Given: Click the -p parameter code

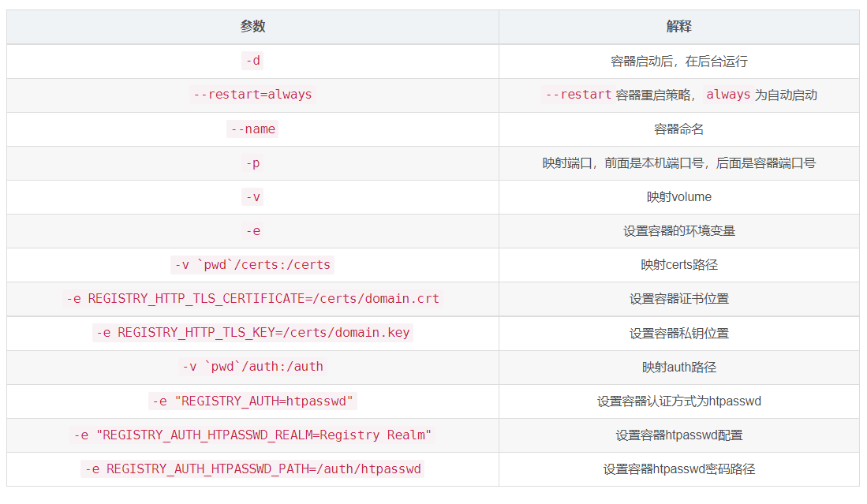Looking at the screenshot, I should pyautogui.click(x=252, y=163).
